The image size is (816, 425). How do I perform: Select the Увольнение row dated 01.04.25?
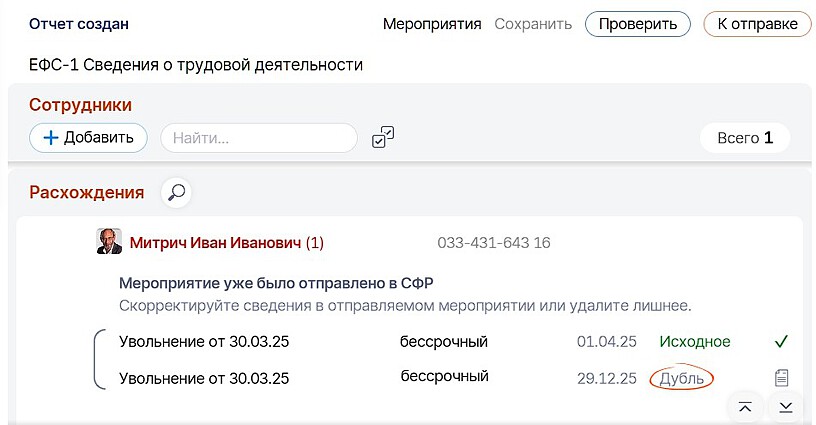pos(204,342)
